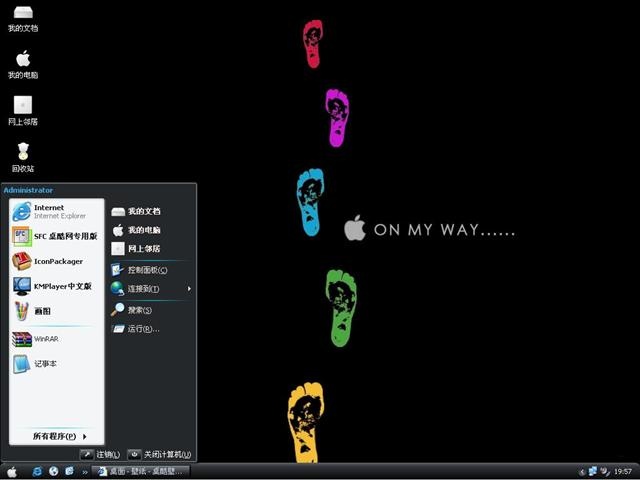Click 关闭计算机(U) shutdown button
This screenshot has width=640, height=480.
[x=160, y=454]
